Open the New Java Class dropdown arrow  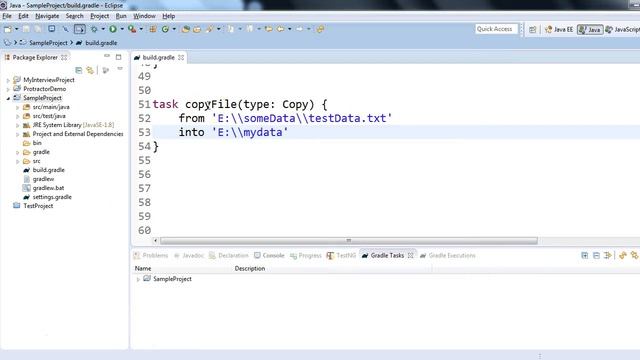click(174, 29)
